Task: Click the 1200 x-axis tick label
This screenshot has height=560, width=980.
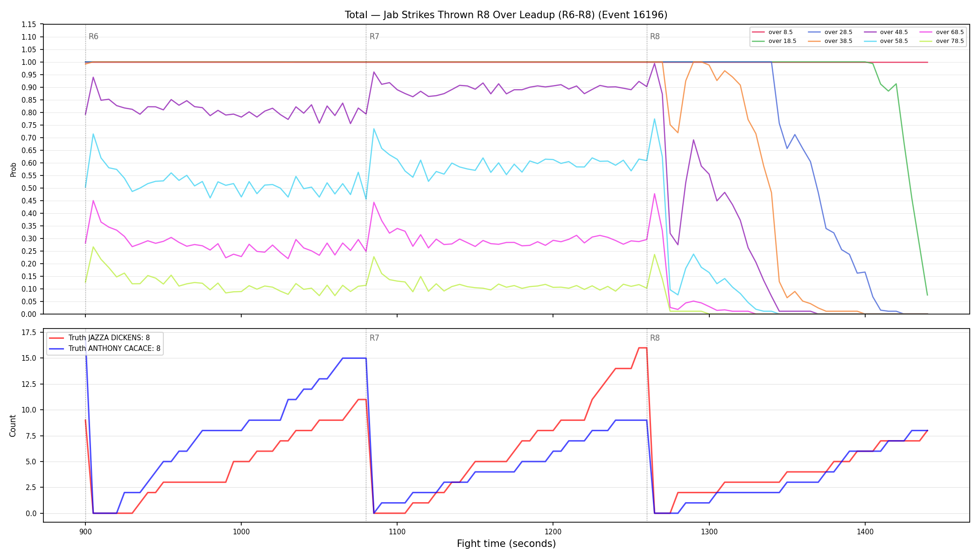Action: [553, 531]
